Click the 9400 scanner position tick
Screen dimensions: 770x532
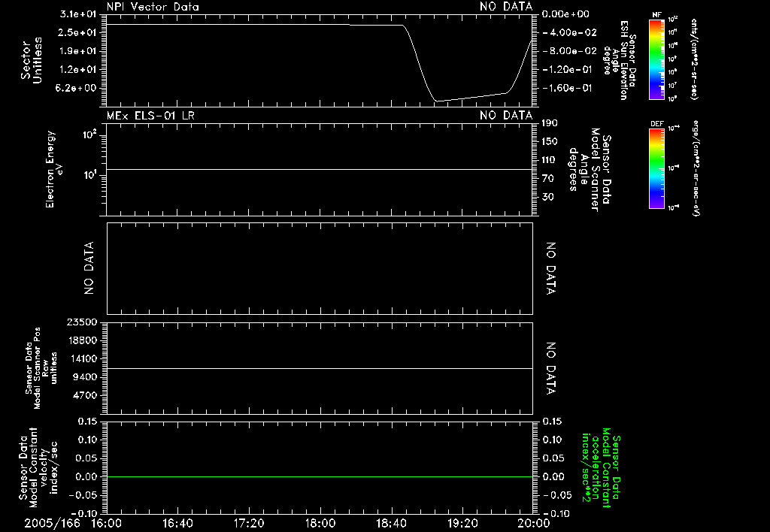click(x=86, y=377)
